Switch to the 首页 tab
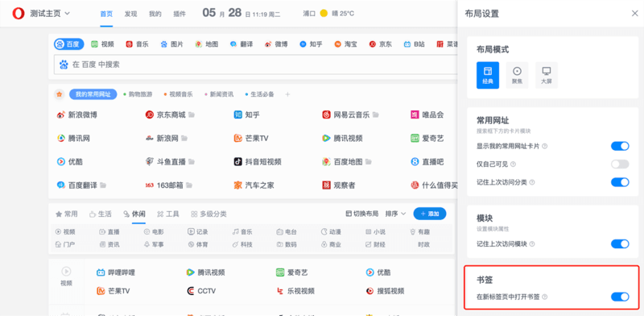This screenshot has width=644, height=316. coord(106,14)
